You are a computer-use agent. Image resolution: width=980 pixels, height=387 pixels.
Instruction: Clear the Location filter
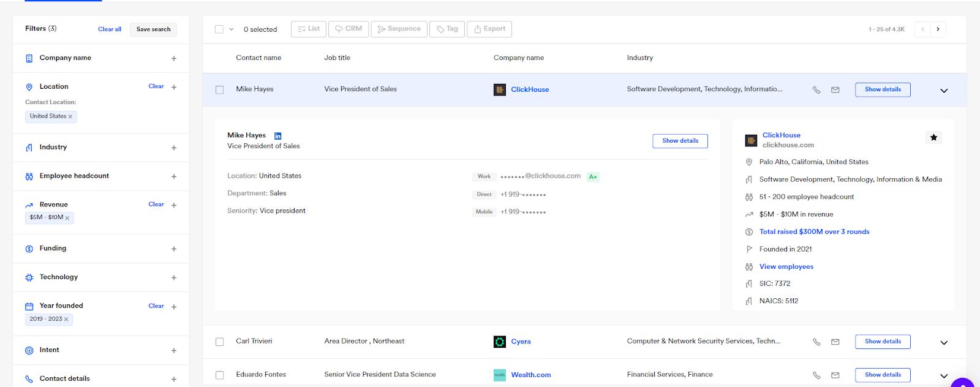tap(156, 86)
